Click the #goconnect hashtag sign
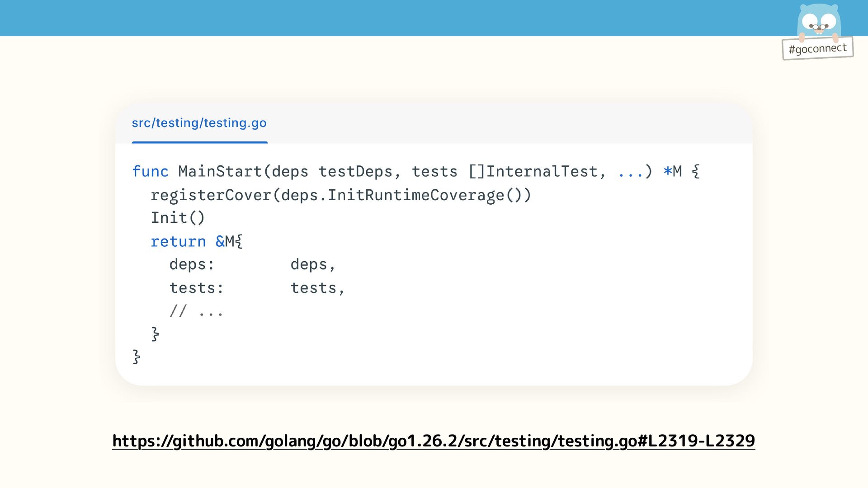Viewport: 868px width, 488px height. 817,48
